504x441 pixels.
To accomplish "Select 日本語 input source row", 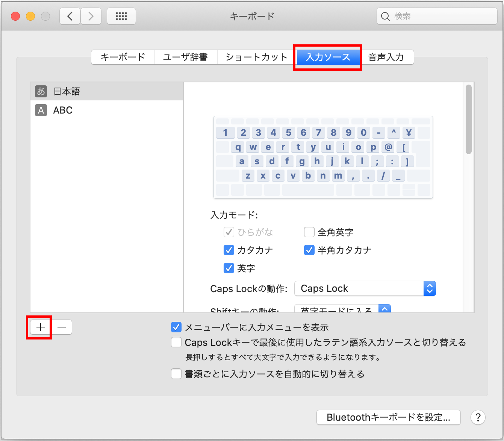I will (107, 91).
